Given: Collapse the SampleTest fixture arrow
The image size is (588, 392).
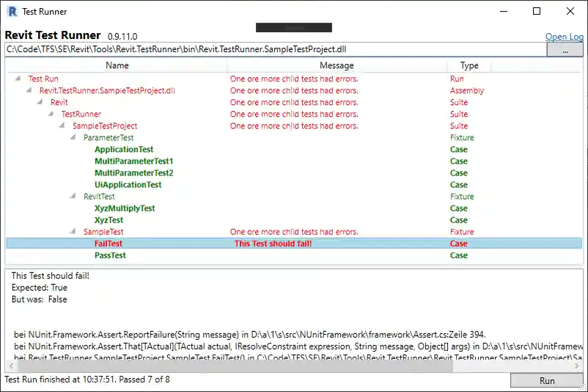Looking at the screenshot, I should pyautogui.click(x=73, y=232).
